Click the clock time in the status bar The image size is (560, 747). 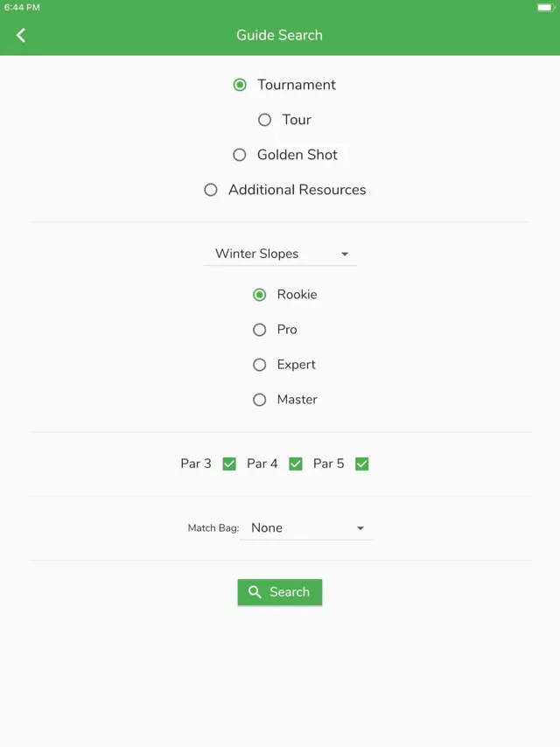click(x=23, y=8)
